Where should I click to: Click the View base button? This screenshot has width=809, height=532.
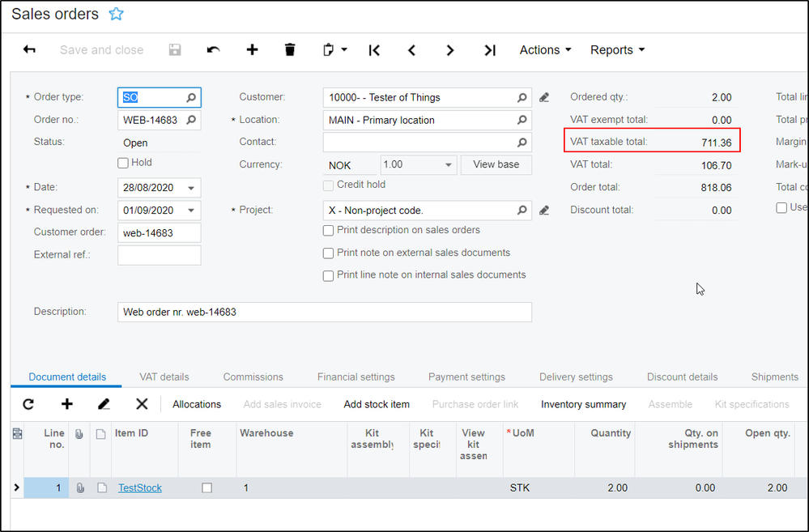(496, 164)
